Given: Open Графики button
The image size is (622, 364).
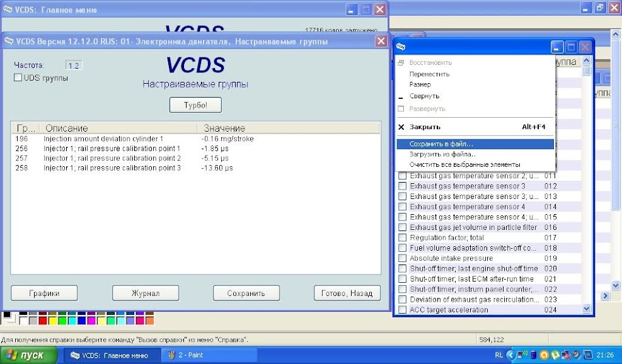Looking at the screenshot, I should 44,293.
